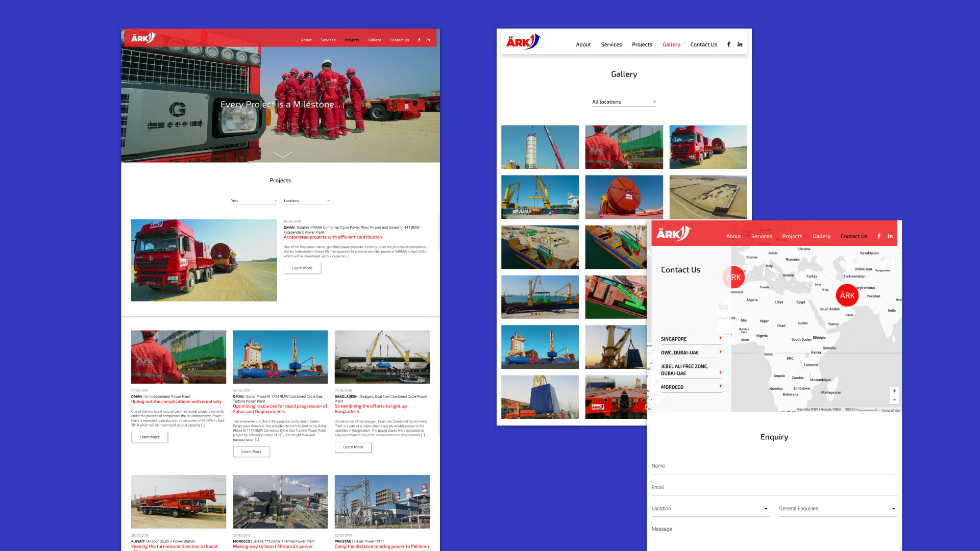Screen dimensions: 980x551
Task: Open gallery thumbnail of aerial desert yard
Action: pyautogui.click(x=708, y=197)
